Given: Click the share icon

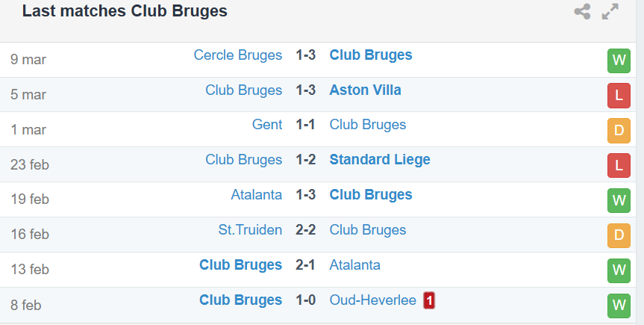Looking at the screenshot, I should click(x=582, y=11).
